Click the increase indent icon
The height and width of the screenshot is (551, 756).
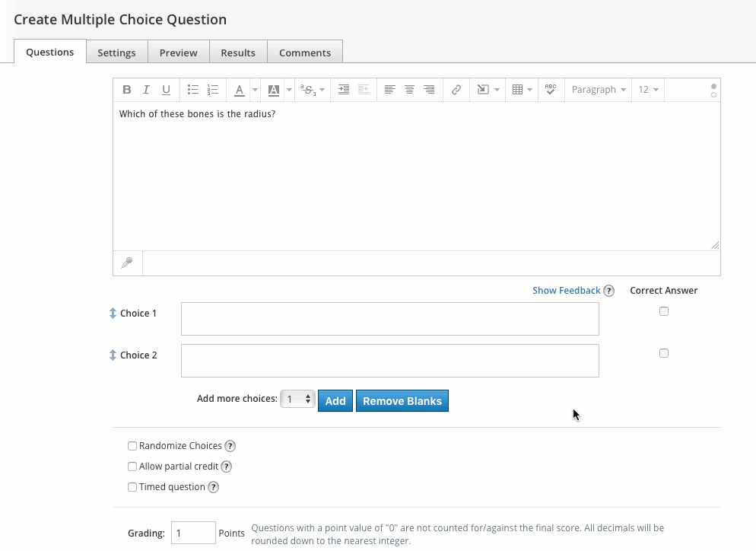[344, 90]
